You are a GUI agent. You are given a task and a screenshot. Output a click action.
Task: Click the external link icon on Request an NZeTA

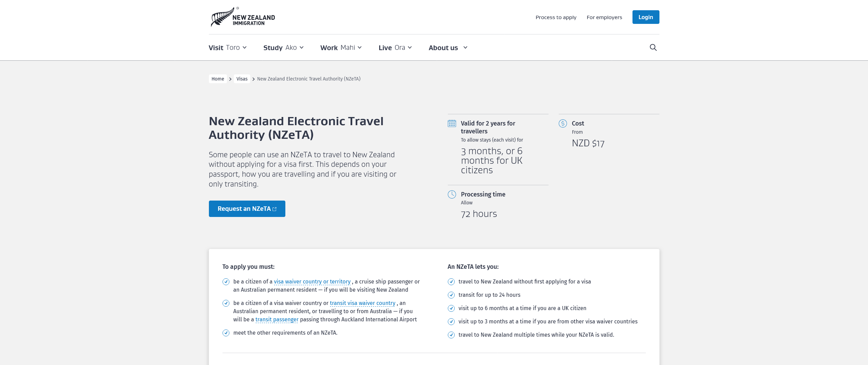tap(274, 208)
